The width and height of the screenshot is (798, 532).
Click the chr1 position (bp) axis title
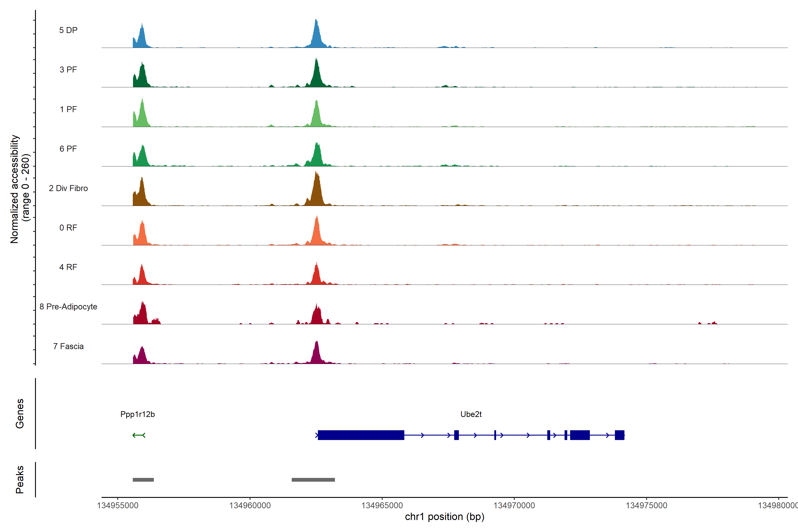444,517
